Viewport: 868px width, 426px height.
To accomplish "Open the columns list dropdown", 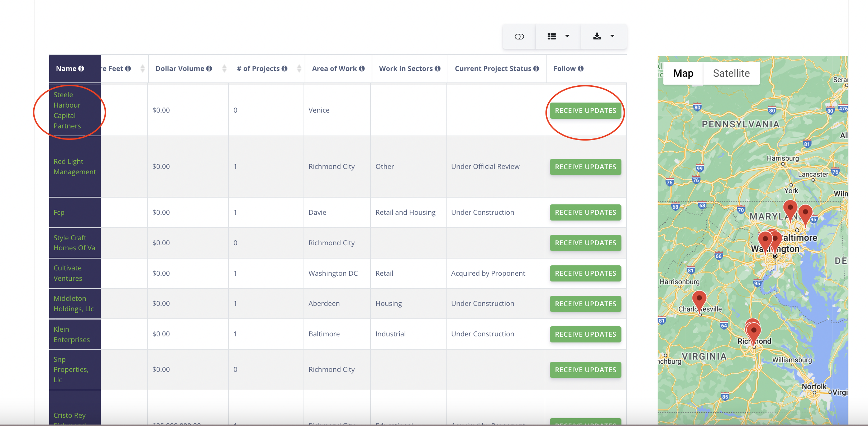I will tap(558, 36).
